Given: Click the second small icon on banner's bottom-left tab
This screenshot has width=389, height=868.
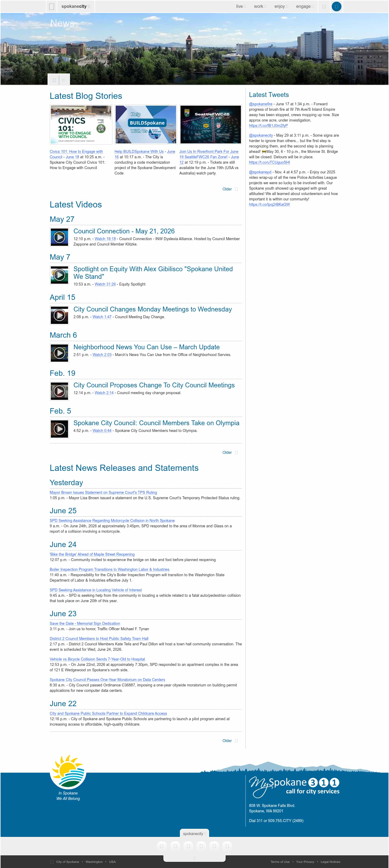Looking at the screenshot, I should coord(63,80).
